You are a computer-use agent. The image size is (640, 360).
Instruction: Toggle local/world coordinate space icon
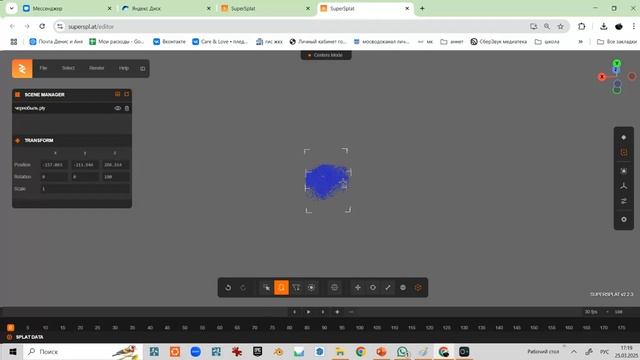point(418,288)
